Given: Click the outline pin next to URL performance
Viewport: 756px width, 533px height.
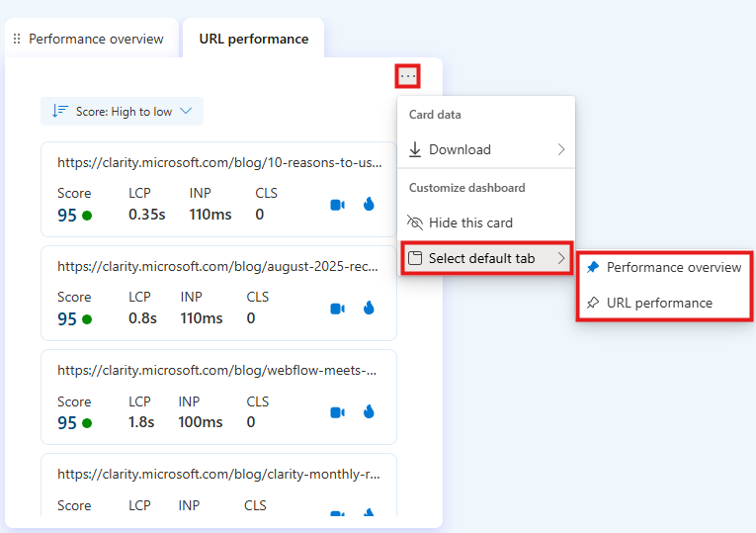Looking at the screenshot, I should pos(593,303).
